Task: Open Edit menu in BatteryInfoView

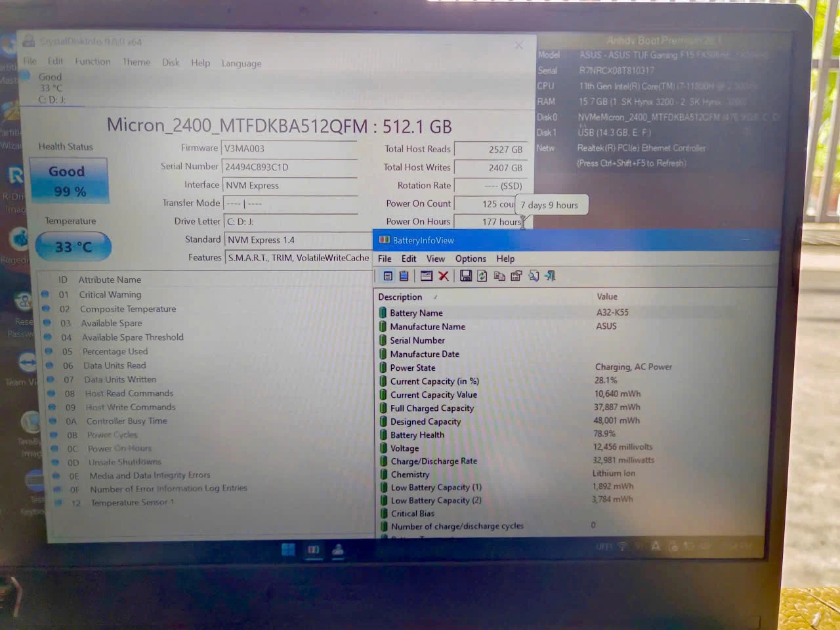Action: click(409, 259)
